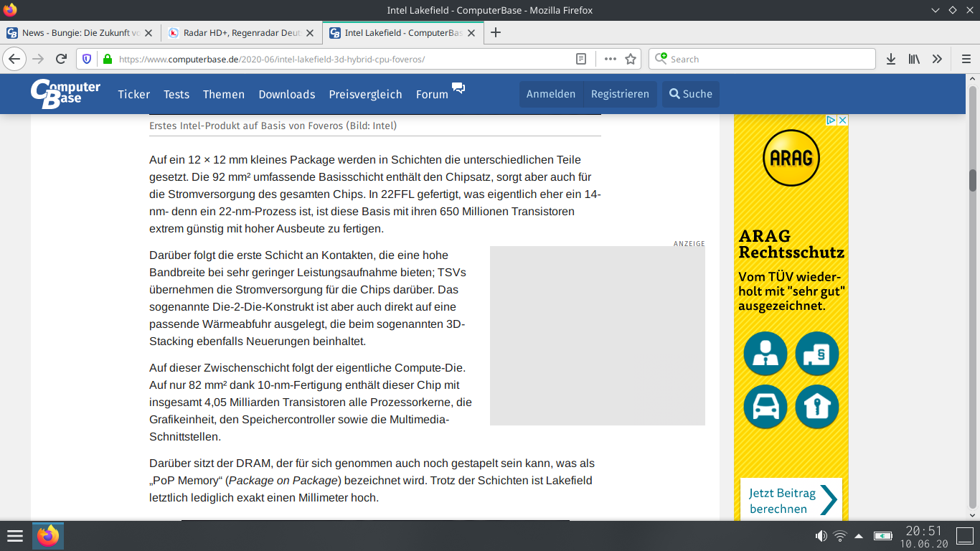Viewport: 980px width, 551px height.
Task: Click the ad paragraph building icon
Action: [x=817, y=354]
